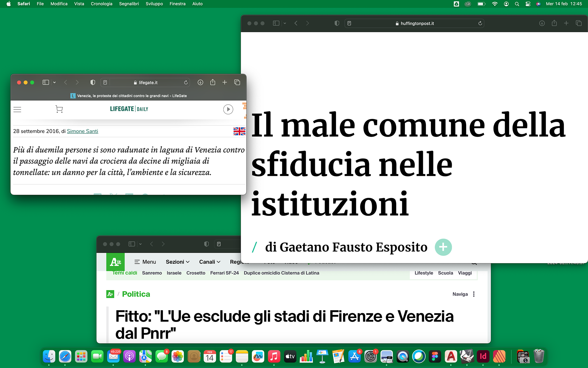Reload the huffingtonpost.it page
The width and height of the screenshot is (588, 368).
(x=480, y=23)
